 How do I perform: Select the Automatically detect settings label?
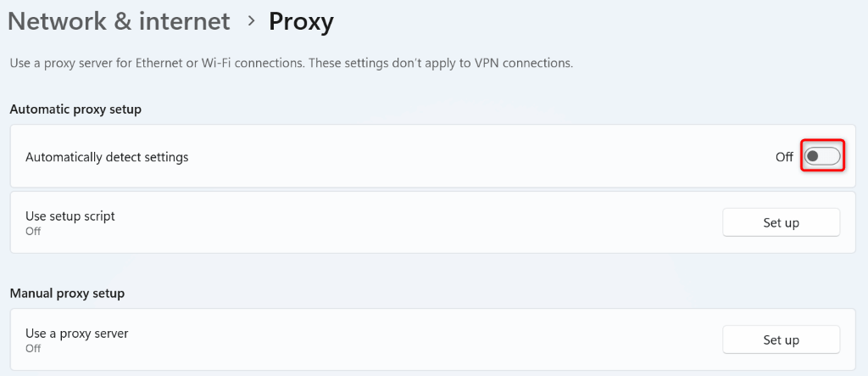(107, 157)
